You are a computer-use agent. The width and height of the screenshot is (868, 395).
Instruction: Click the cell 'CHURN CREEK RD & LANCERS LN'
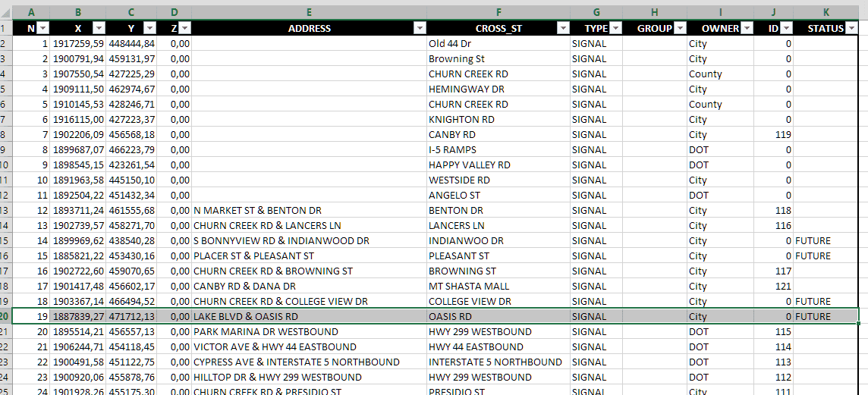(x=309, y=226)
